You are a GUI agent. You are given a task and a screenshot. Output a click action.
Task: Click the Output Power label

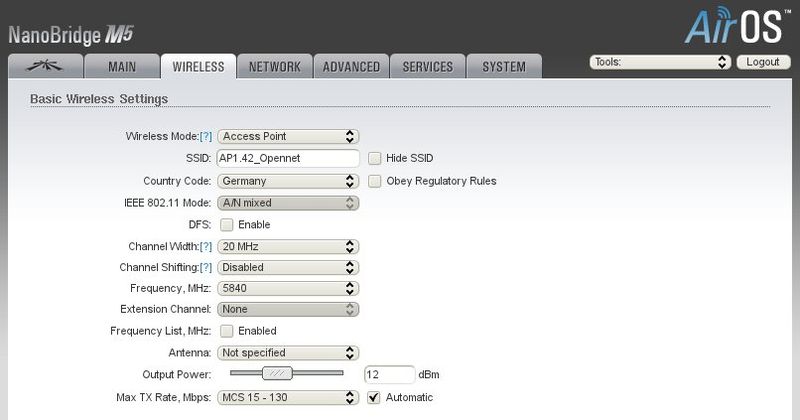tap(177, 375)
